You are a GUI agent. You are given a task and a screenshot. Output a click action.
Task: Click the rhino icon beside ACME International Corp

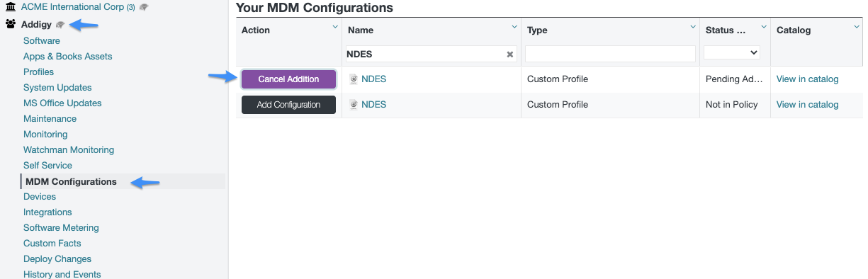(144, 7)
